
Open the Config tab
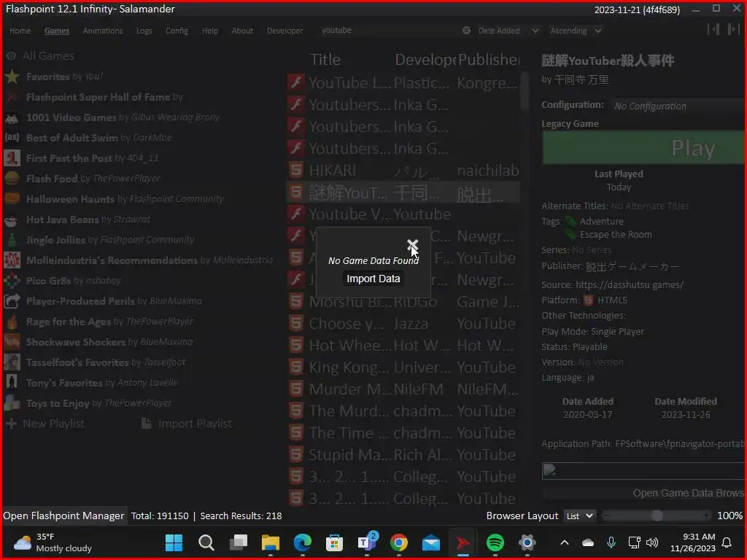pos(177,31)
